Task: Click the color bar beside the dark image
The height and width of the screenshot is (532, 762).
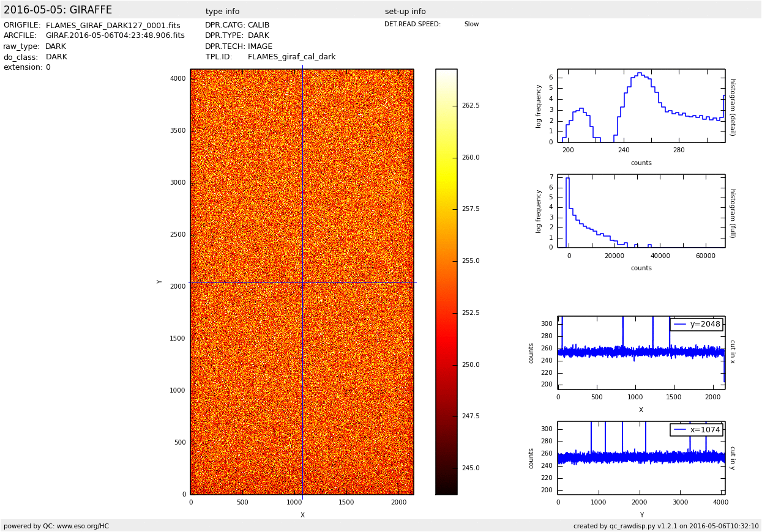Action: (x=446, y=281)
